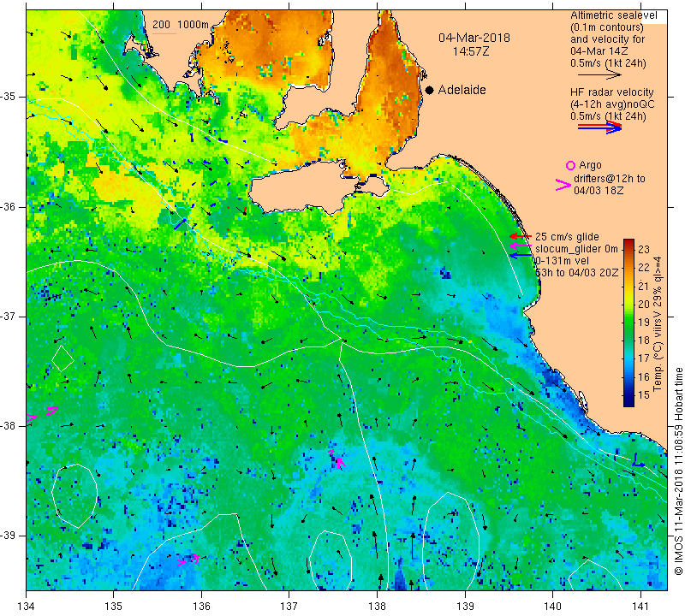This screenshot has width=685, height=616.
Task: Click latitude axis label -39
Action: [9, 536]
